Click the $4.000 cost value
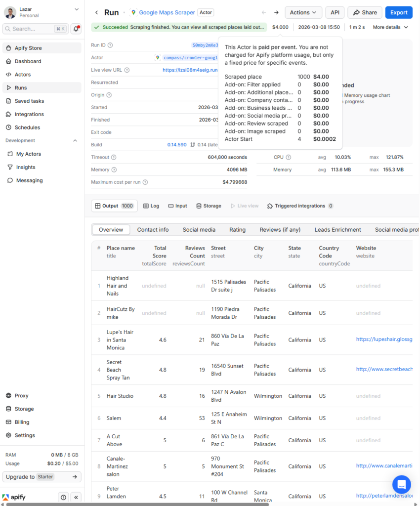The height and width of the screenshot is (506, 420). pyautogui.click(x=280, y=28)
